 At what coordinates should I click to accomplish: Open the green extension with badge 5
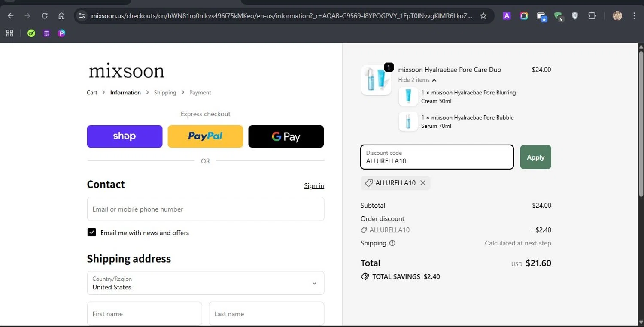559,16
